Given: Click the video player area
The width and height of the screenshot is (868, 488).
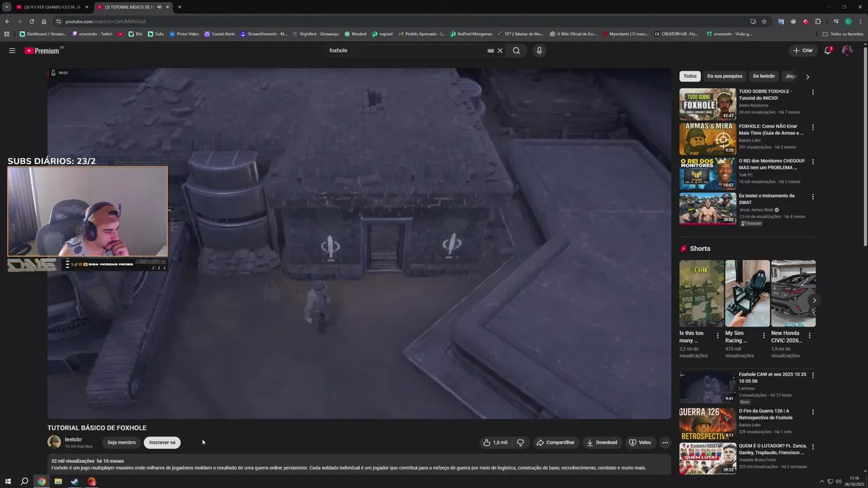Looking at the screenshot, I should pyautogui.click(x=359, y=243).
